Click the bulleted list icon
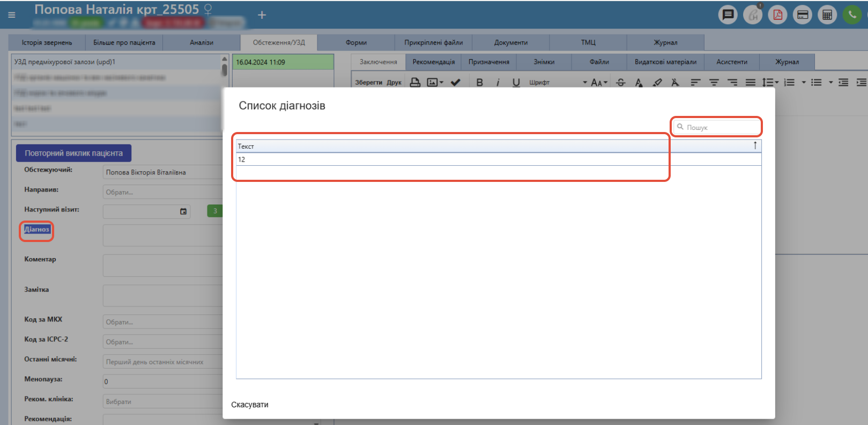This screenshot has width=868, height=425. pos(816,82)
